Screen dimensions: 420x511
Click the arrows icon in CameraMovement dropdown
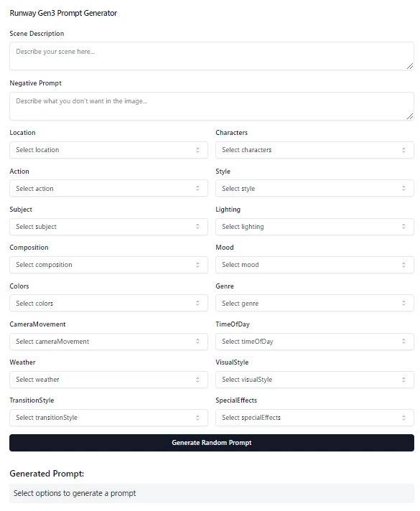(197, 341)
